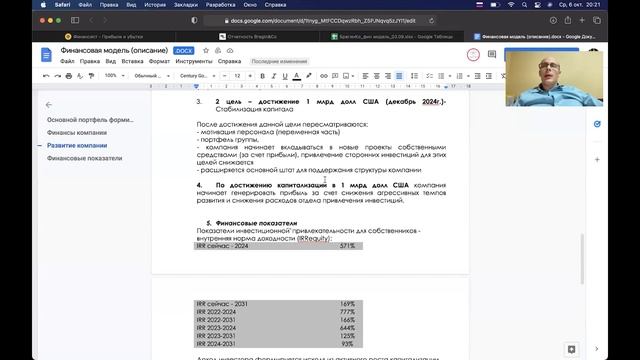Activate the paint format roller

pyautogui.click(x=91, y=76)
